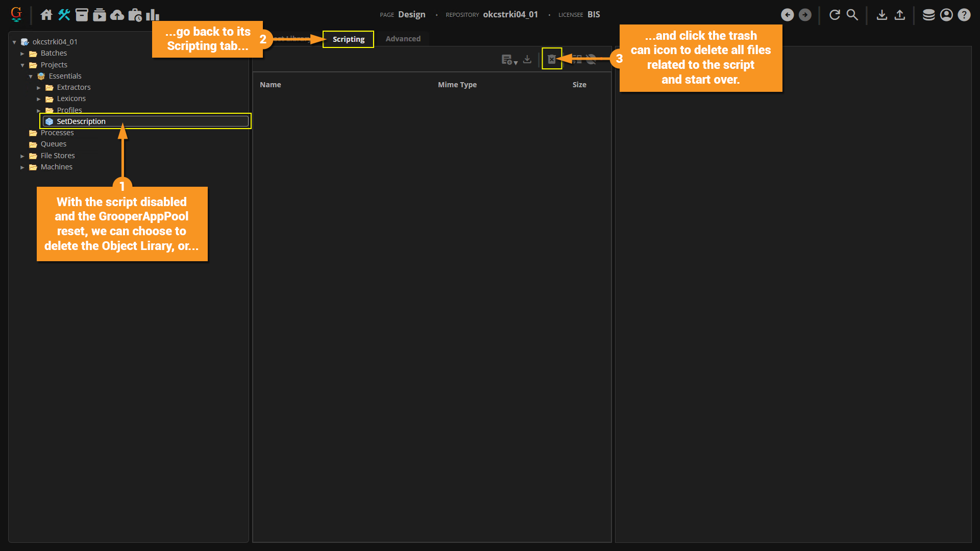The height and width of the screenshot is (551, 980).
Task: Collapse the Essentials project node
Action: pyautogui.click(x=31, y=77)
